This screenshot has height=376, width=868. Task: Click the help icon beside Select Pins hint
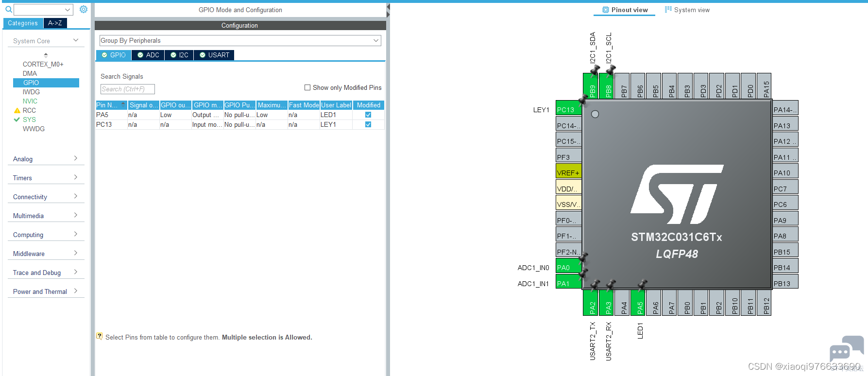tap(100, 336)
